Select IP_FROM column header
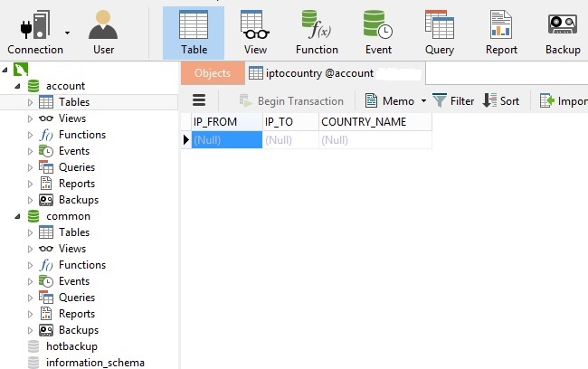 227,122
